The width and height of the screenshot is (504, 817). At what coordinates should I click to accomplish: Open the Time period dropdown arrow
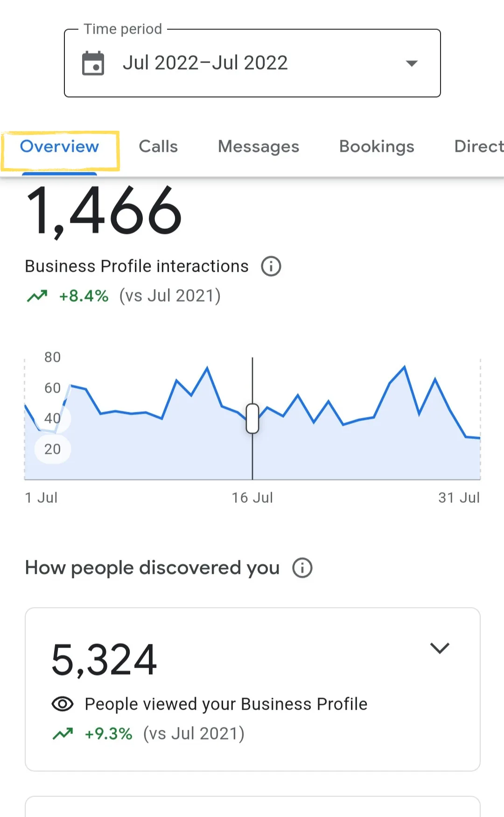point(411,63)
